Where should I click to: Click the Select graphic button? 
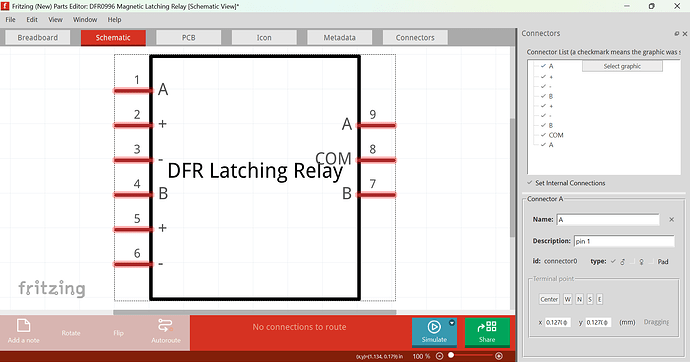pyautogui.click(x=622, y=66)
